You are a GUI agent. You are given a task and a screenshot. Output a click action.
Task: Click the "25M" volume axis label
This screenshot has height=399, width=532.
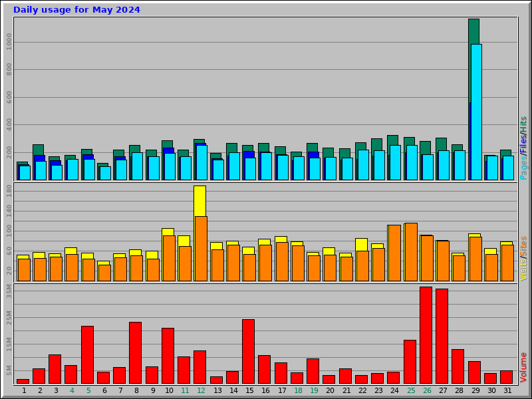tap(9, 318)
